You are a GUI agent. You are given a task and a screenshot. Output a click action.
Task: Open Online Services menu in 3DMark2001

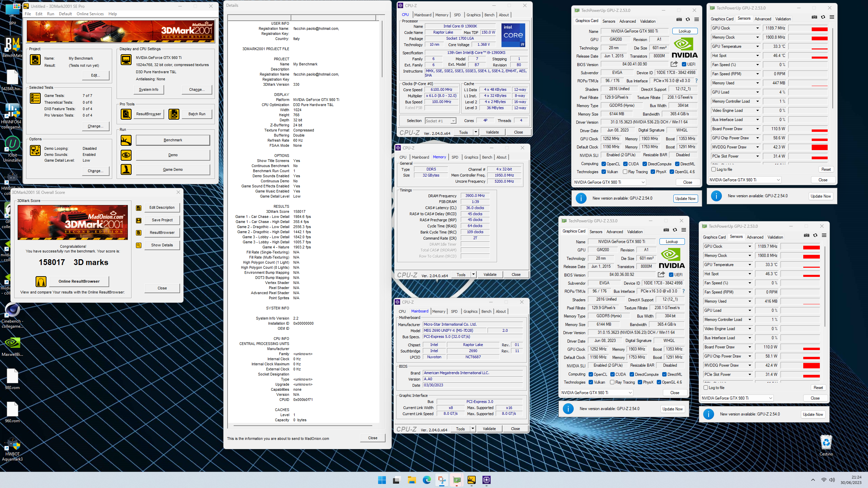(90, 14)
